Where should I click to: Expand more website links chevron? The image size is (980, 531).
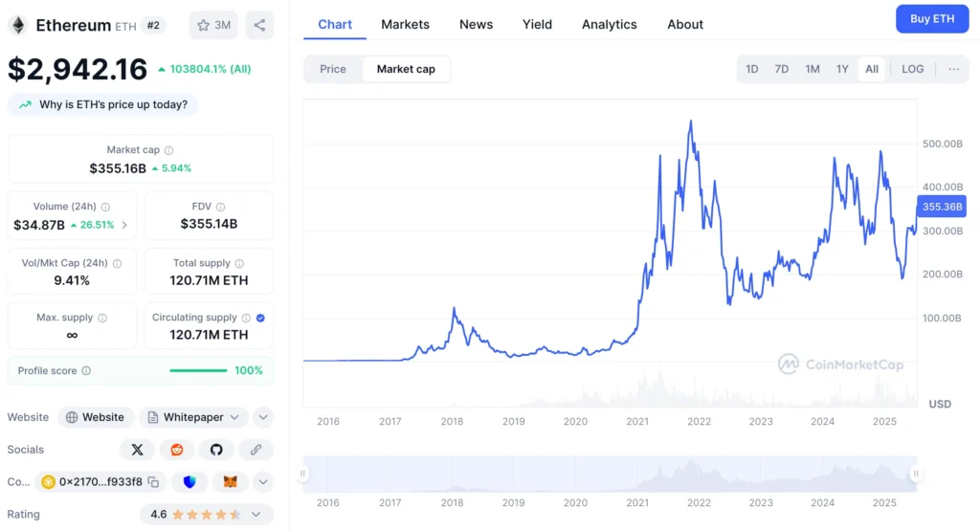(263, 417)
